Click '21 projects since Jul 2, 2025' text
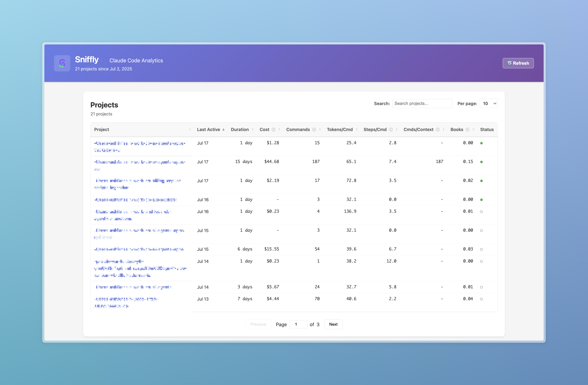Viewport: 588px width, 385px height. (104, 69)
